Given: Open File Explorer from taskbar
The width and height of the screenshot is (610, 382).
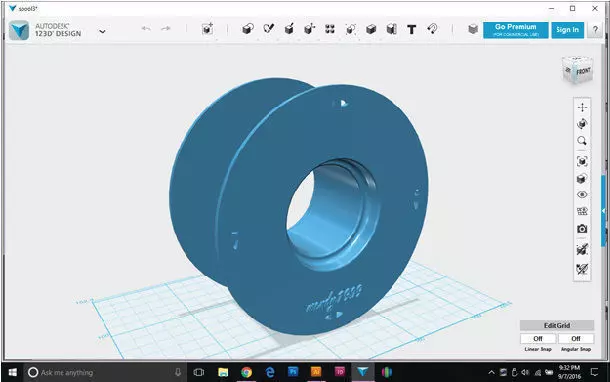Looking at the screenshot, I should [x=223, y=372].
